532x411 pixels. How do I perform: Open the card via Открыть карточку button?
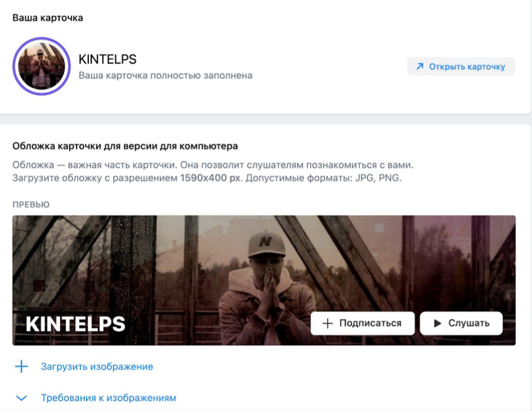tap(461, 66)
